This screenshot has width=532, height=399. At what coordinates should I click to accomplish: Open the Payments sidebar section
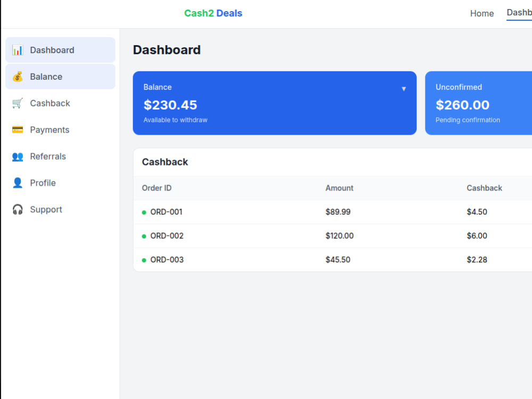coord(61,130)
